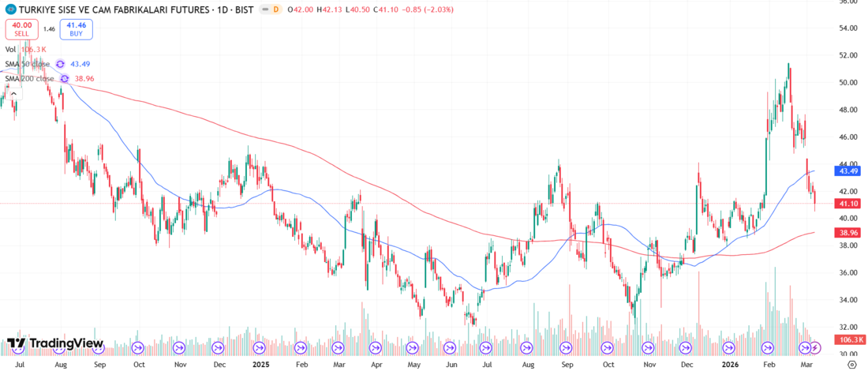Viewport: 868px width, 371px height.
Task: Click the 106.3K volume axis label
Action: coord(848,339)
